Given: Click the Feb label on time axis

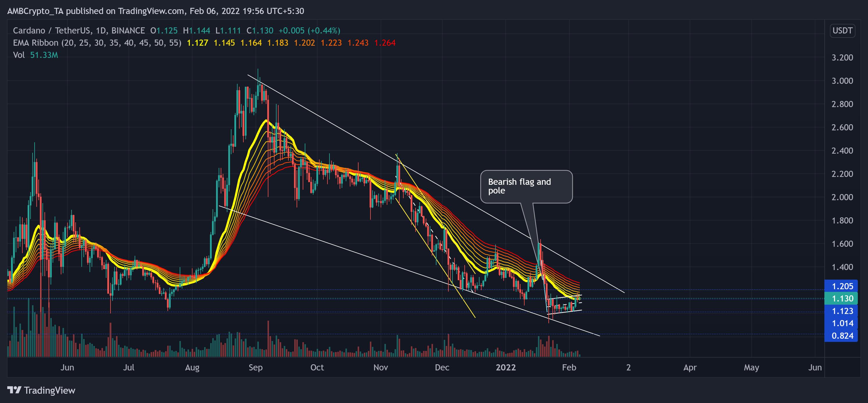Looking at the screenshot, I should (569, 368).
